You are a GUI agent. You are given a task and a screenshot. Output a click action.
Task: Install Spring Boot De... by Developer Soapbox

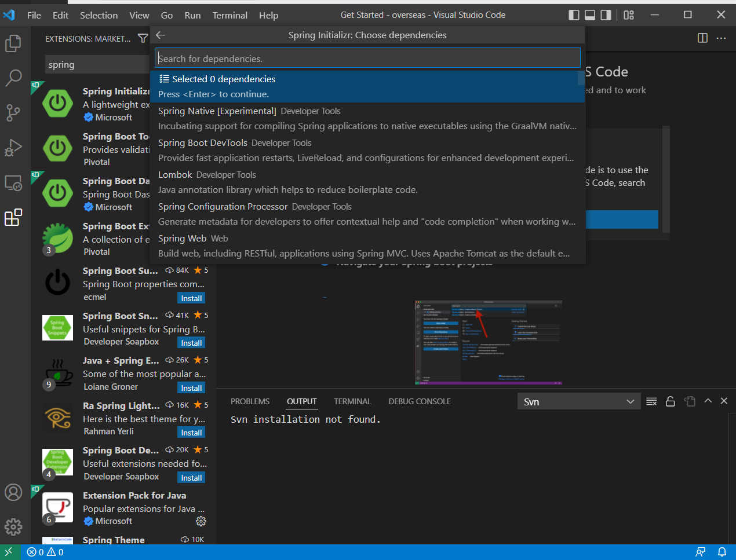[191, 478]
